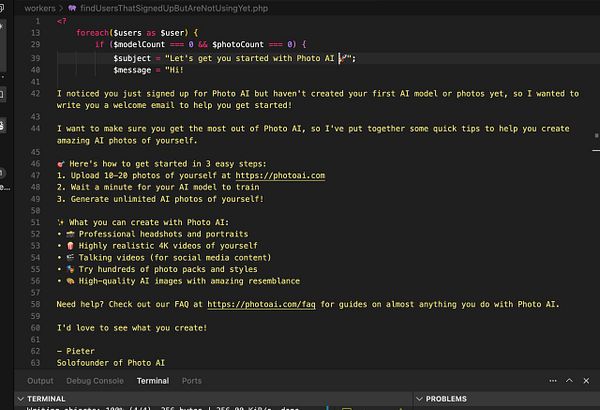Collapse the TERMINAL section chevron
The image size is (600, 410).
tap(21, 399)
